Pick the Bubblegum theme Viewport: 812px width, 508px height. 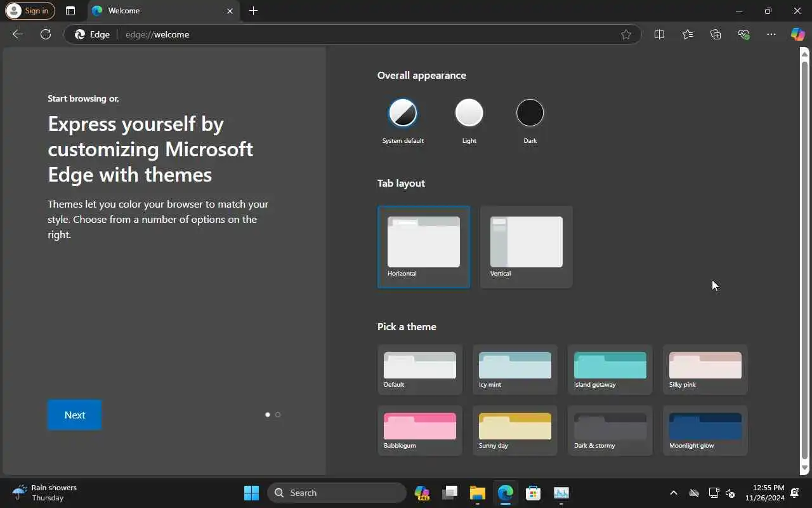[420, 431]
